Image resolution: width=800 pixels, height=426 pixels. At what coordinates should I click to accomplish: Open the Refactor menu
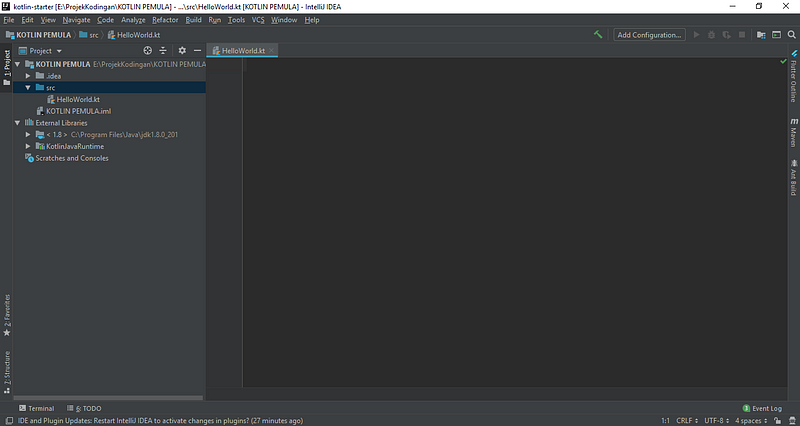tap(165, 20)
